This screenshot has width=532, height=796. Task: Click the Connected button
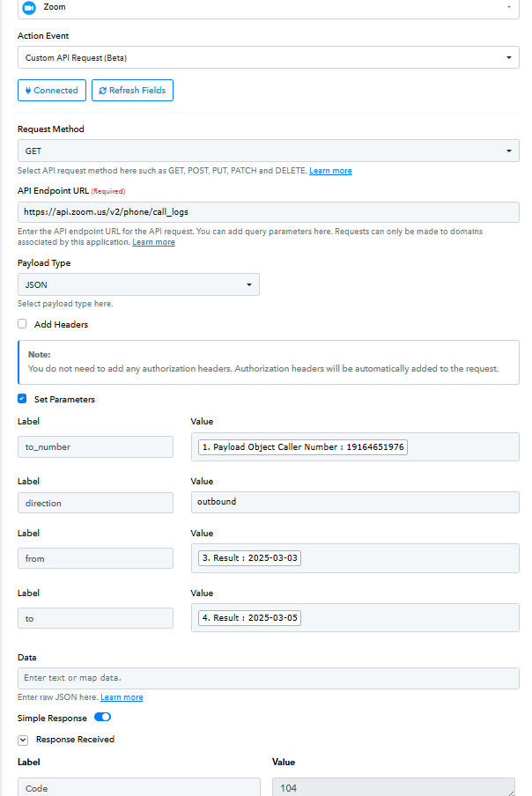(x=52, y=91)
